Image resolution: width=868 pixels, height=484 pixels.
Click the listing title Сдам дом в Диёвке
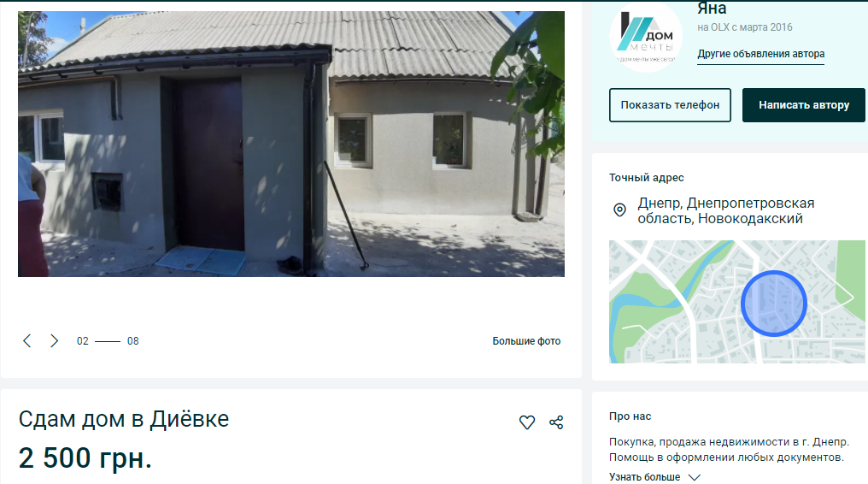coord(124,419)
